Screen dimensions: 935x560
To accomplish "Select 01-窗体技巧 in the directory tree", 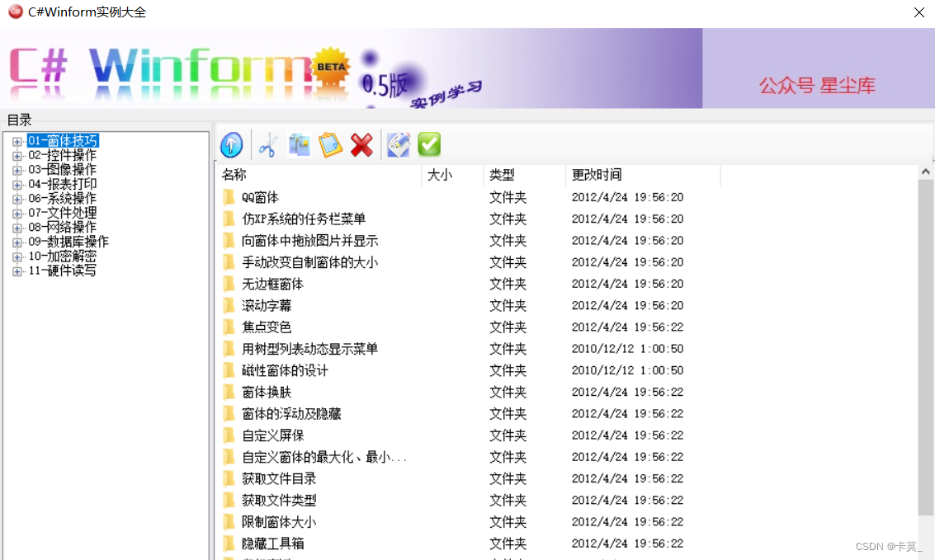I will [63, 140].
